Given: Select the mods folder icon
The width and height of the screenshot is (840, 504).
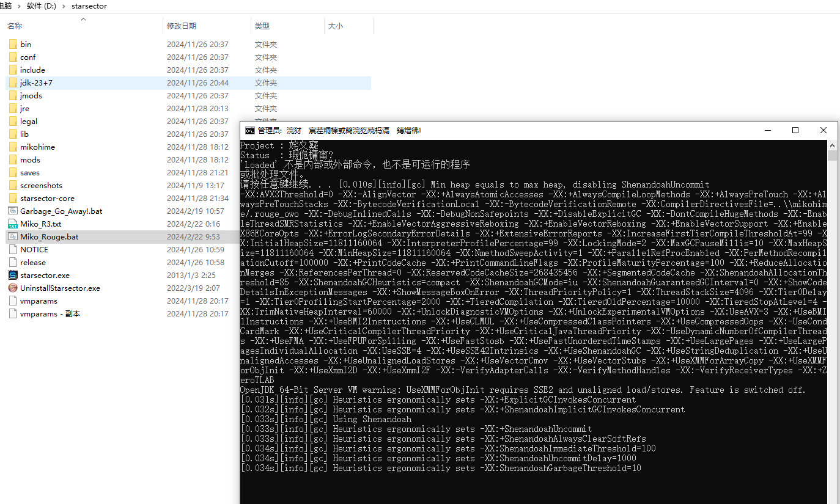Looking at the screenshot, I should pos(13,160).
